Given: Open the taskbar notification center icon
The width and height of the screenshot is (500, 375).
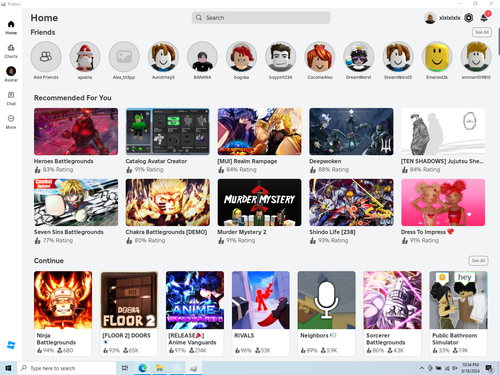Looking at the screenshot, I should tap(489, 368).
